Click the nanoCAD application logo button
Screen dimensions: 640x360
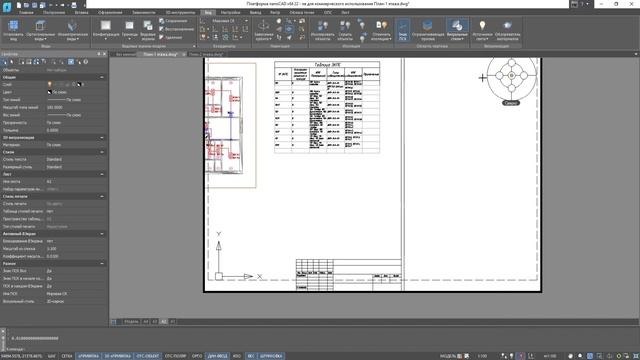click(7, 7)
